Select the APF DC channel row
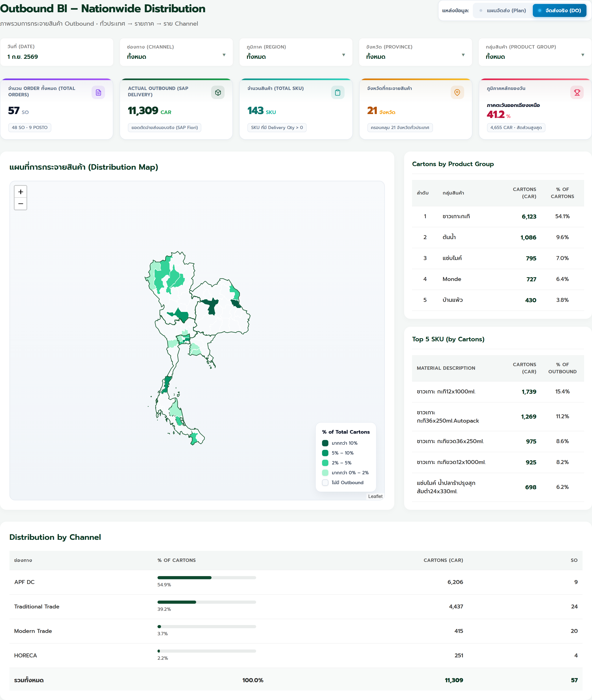This screenshot has height=700, width=592. click(296, 582)
